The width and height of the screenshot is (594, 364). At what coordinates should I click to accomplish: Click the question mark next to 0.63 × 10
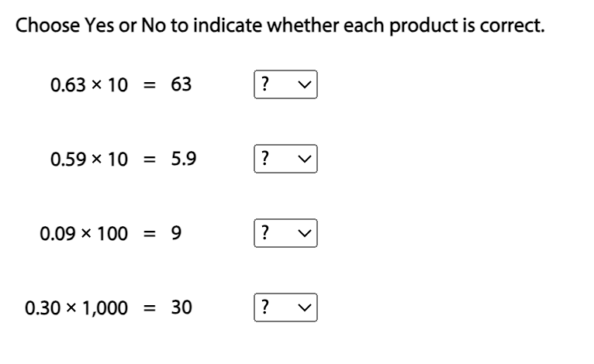point(266,85)
